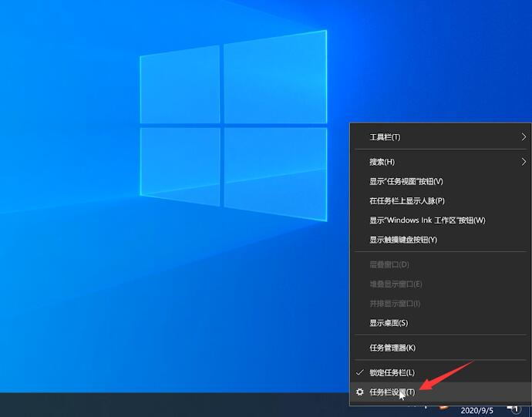The height and width of the screenshot is (417, 532).
Task: Launch 任务管理器(K) from the menu
Action: [440, 348]
